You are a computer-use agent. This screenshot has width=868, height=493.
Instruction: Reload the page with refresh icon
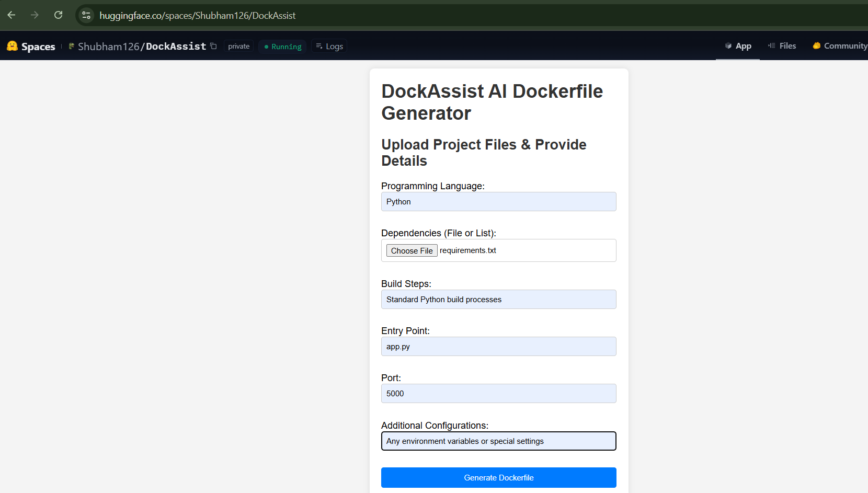pos(58,15)
